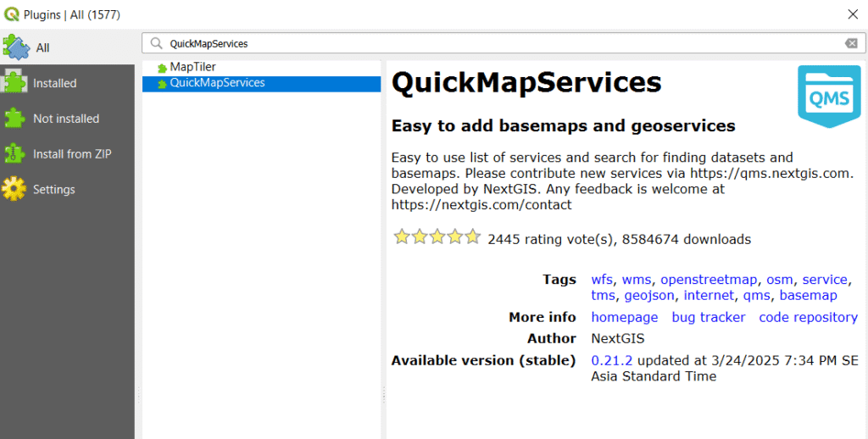Screen dimensions: 868x439
Task: Click the fifth rating star
Action: click(473, 237)
